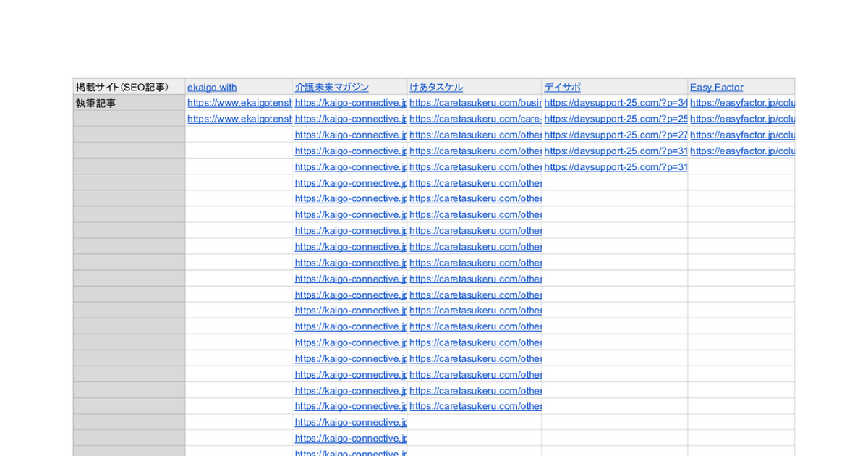868x456 pixels.
Task: Open the daysupport-25.com/?p=27 link
Action: (x=616, y=135)
